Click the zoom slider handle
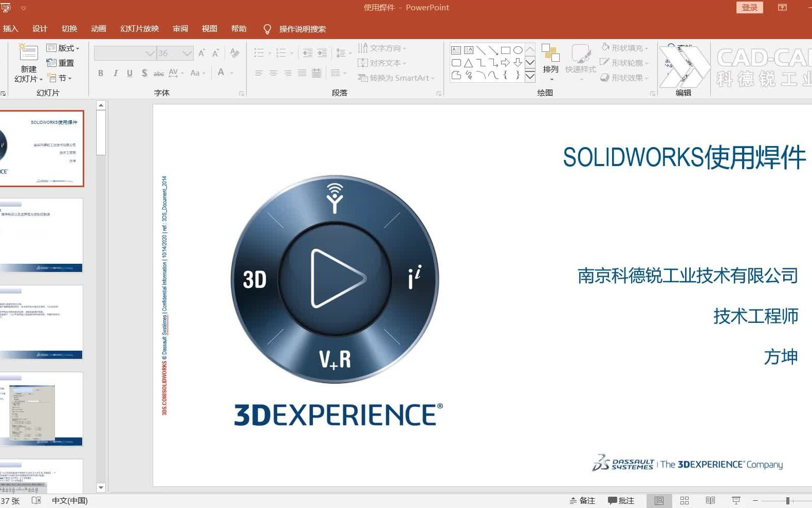 tap(788, 500)
